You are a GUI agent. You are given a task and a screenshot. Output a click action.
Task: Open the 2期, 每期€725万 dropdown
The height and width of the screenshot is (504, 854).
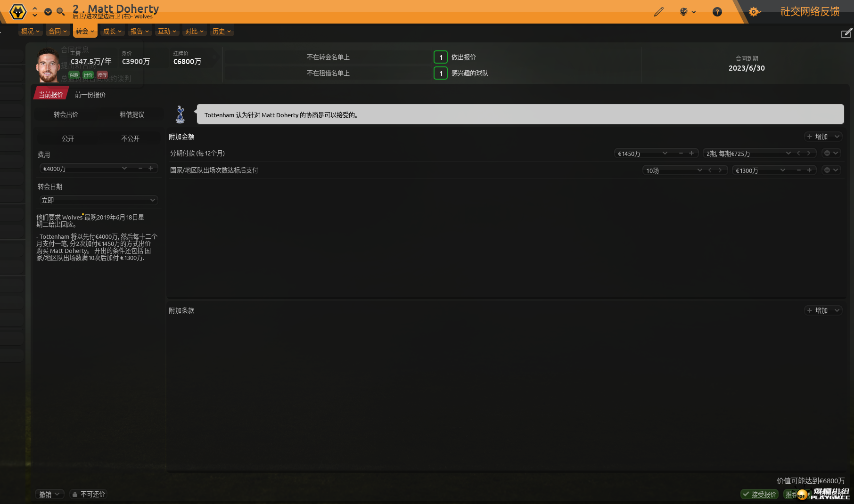point(788,153)
